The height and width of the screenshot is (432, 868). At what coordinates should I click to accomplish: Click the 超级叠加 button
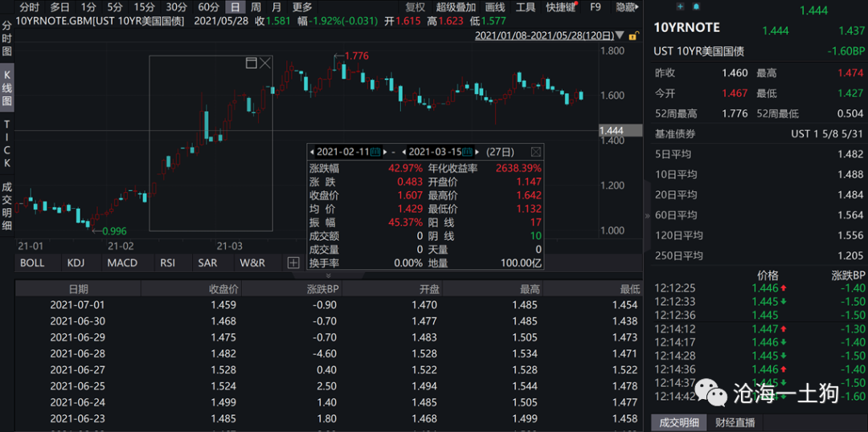point(456,7)
